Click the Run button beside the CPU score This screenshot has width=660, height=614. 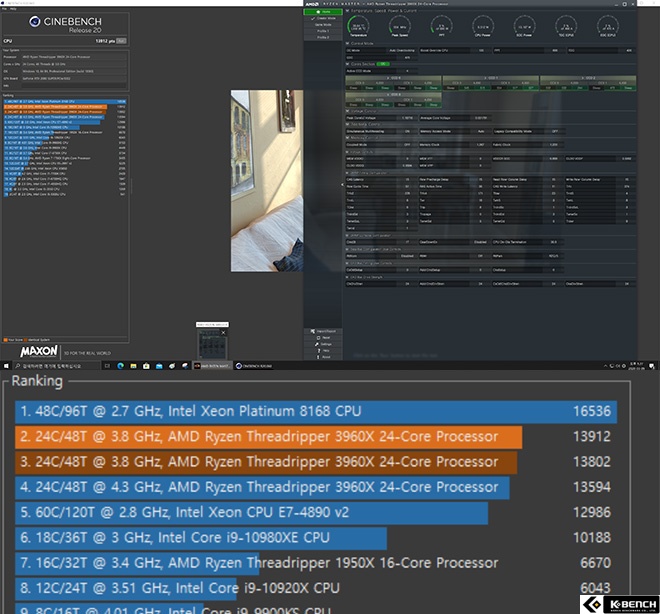tap(121, 41)
